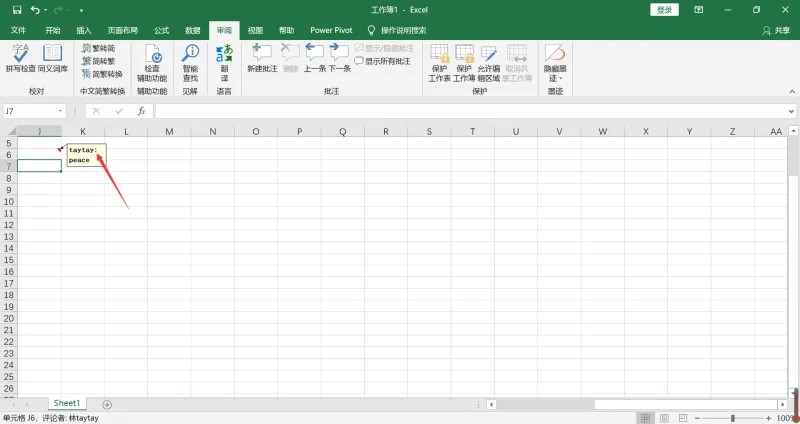Click the previous sheet navigation arrow

point(13,405)
